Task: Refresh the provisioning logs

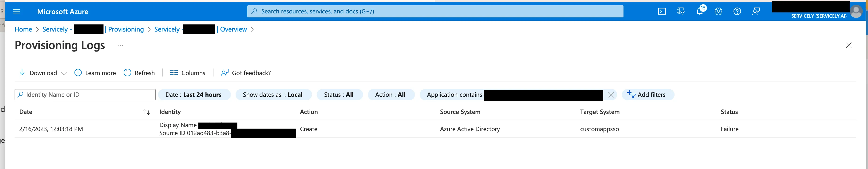Action: click(x=139, y=73)
